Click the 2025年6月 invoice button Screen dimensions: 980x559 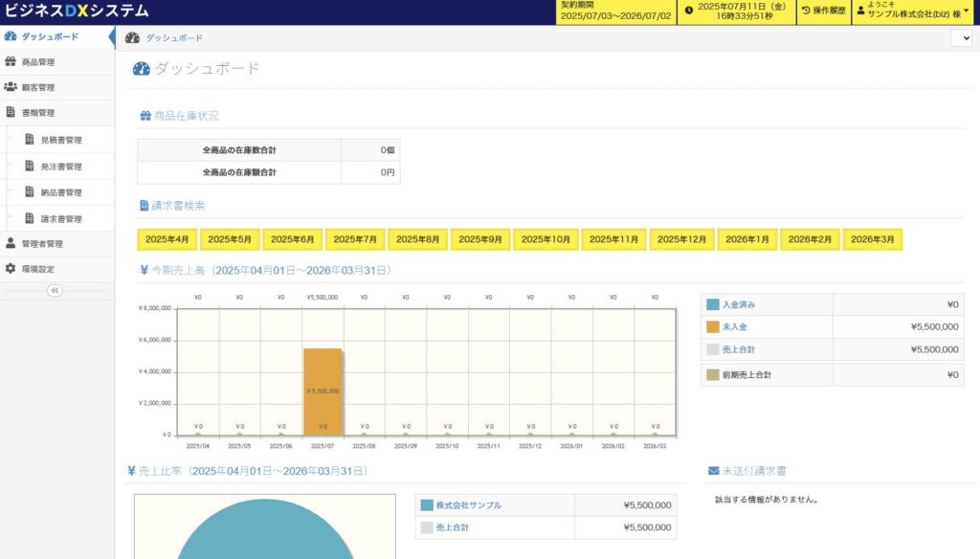(293, 239)
